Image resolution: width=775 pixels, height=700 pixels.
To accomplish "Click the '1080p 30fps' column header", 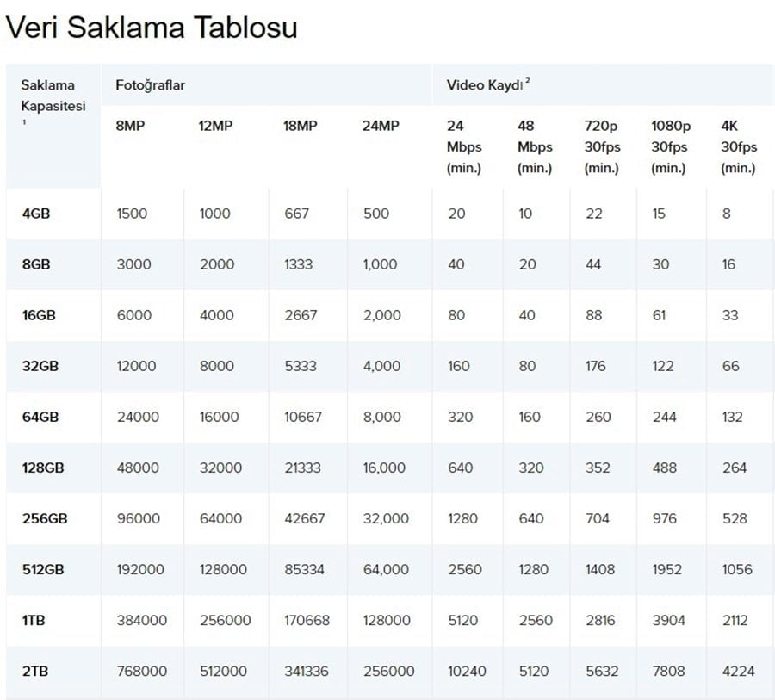I will tap(671, 146).
